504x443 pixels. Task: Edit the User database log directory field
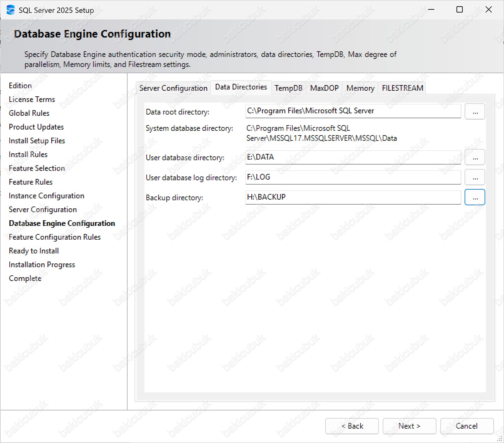tap(353, 177)
